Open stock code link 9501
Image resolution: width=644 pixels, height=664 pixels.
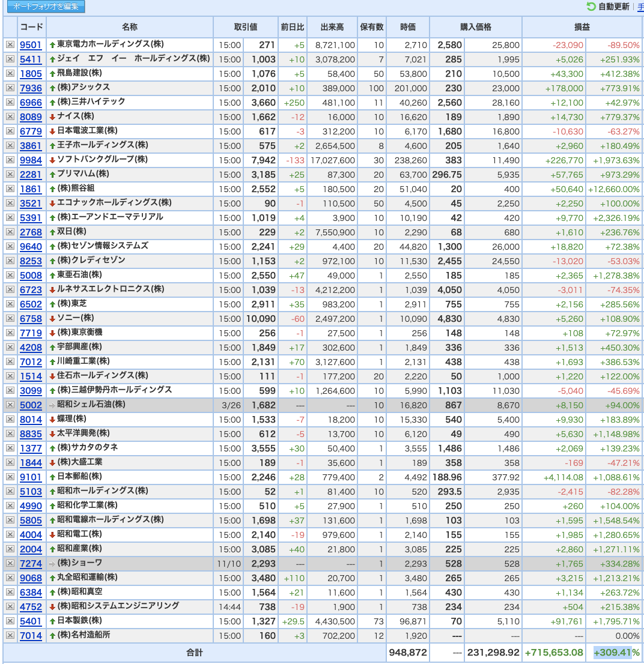(31, 45)
